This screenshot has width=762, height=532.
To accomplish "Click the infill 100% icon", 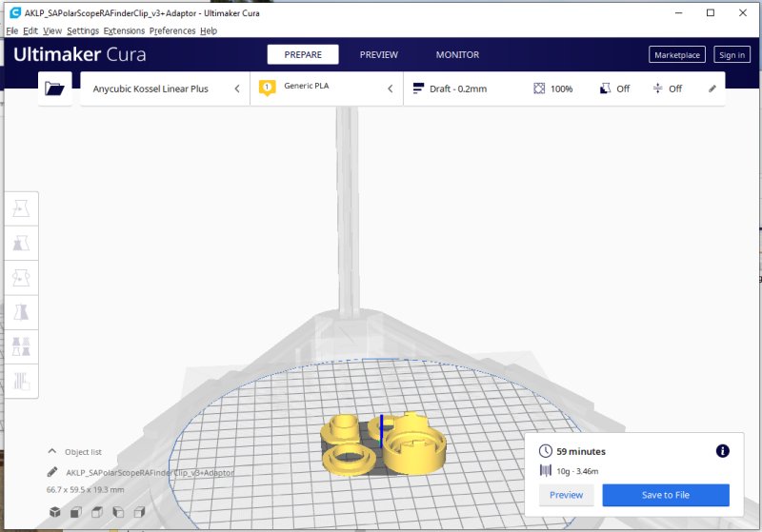I will [x=539, y=89].
